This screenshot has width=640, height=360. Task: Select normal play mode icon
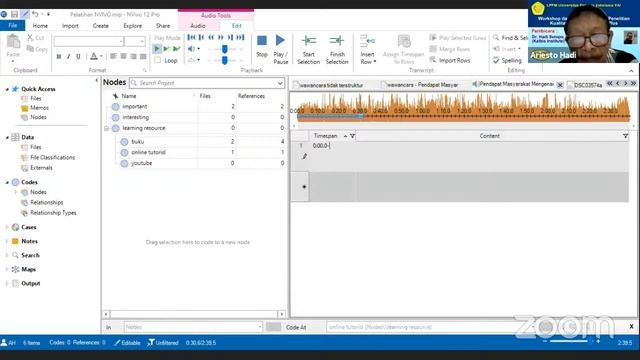157,49
